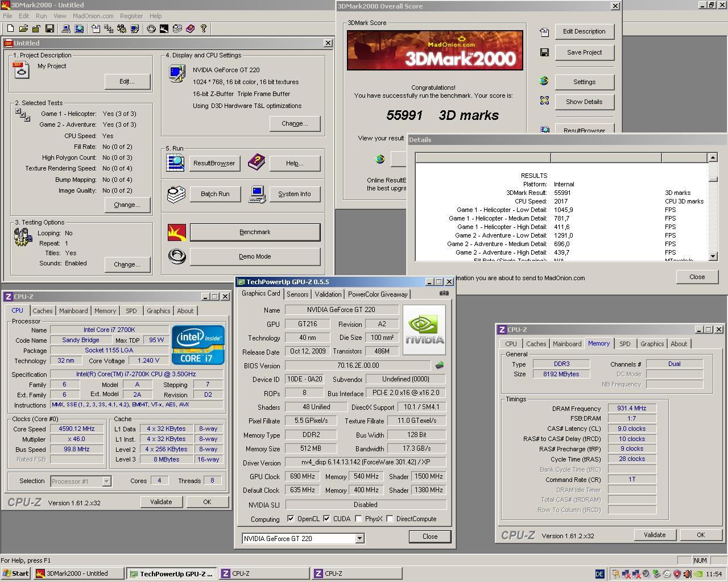Toggle the DirectCompute checkbox in GPU-Z

tap(390, 518)
